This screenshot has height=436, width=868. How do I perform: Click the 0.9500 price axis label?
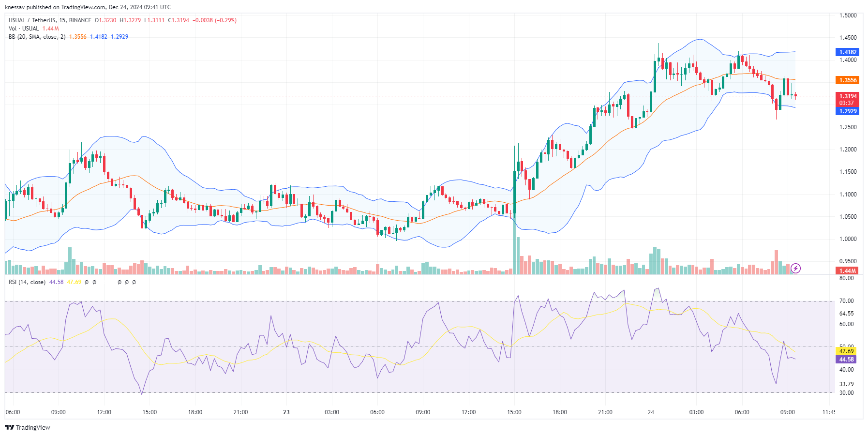[848, 261]
